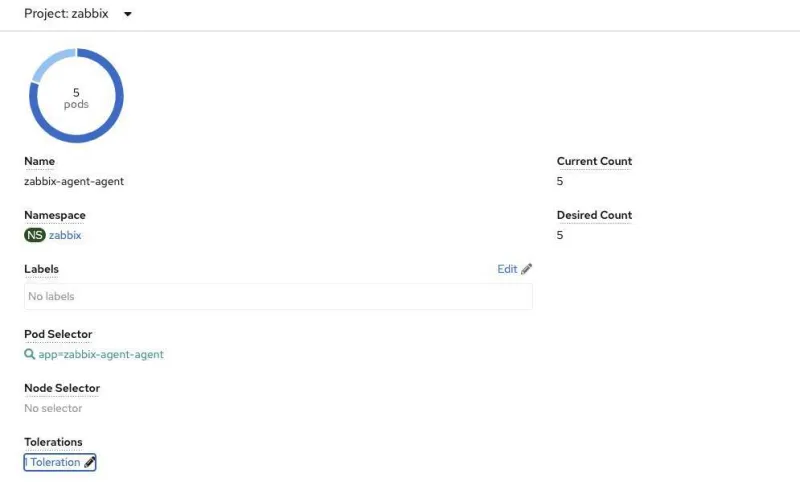Click the green NS namespace badge

click(35, 235)
